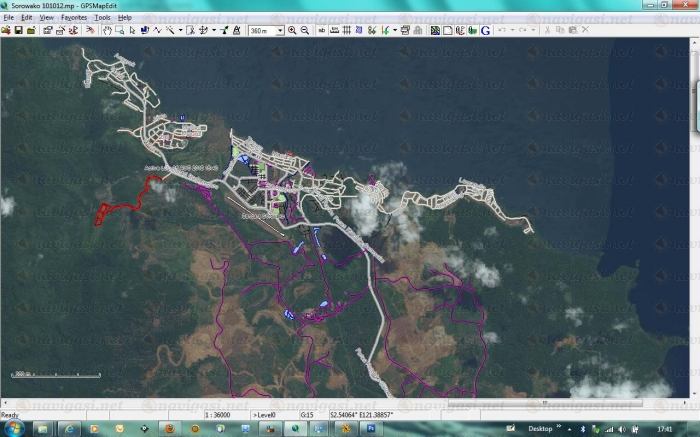Viewport: 700px width, 437px height.
Task: Click the Windows Start button
Action: pyautogui.click(x=14, y=428)
